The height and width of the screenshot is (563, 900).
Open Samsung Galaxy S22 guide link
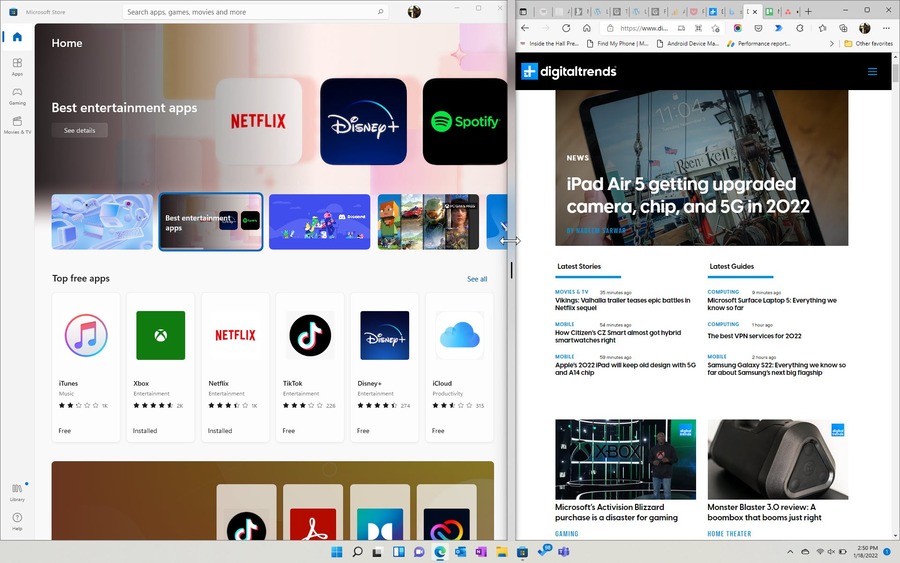(776, 368)
